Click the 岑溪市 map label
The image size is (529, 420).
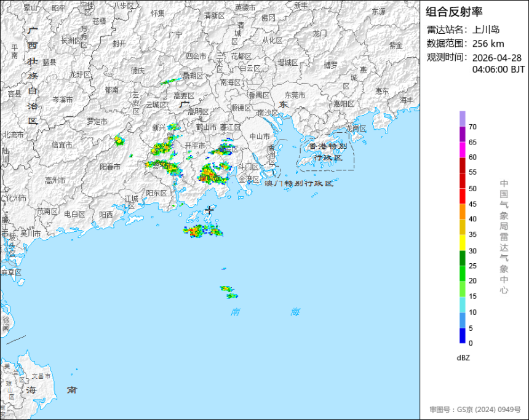point(62,100)
